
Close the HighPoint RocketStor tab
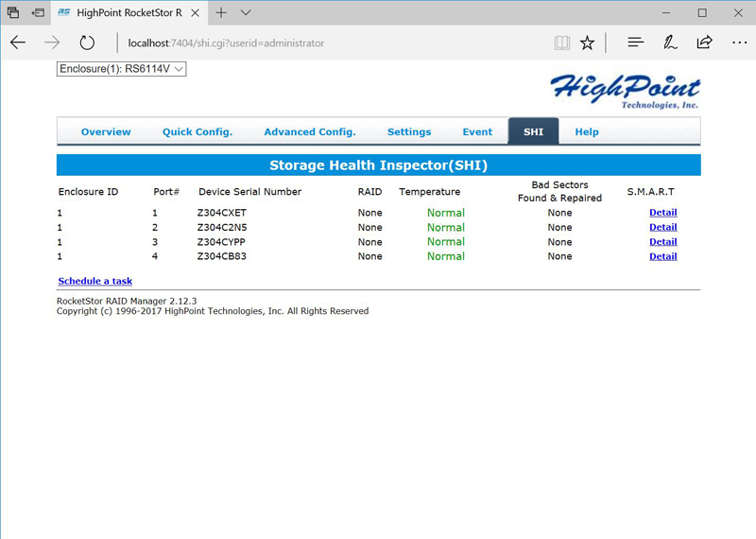pyautogui.click(x=196, y=13)
